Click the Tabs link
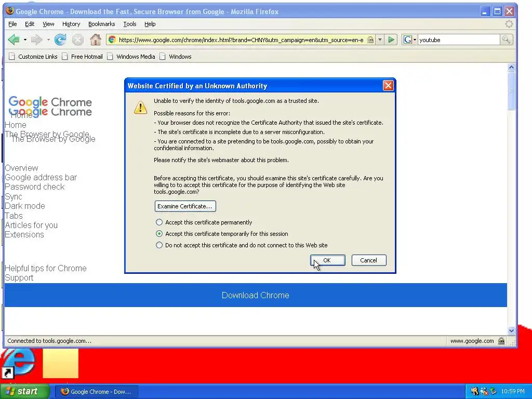The image size is (532, 399). 14,216
